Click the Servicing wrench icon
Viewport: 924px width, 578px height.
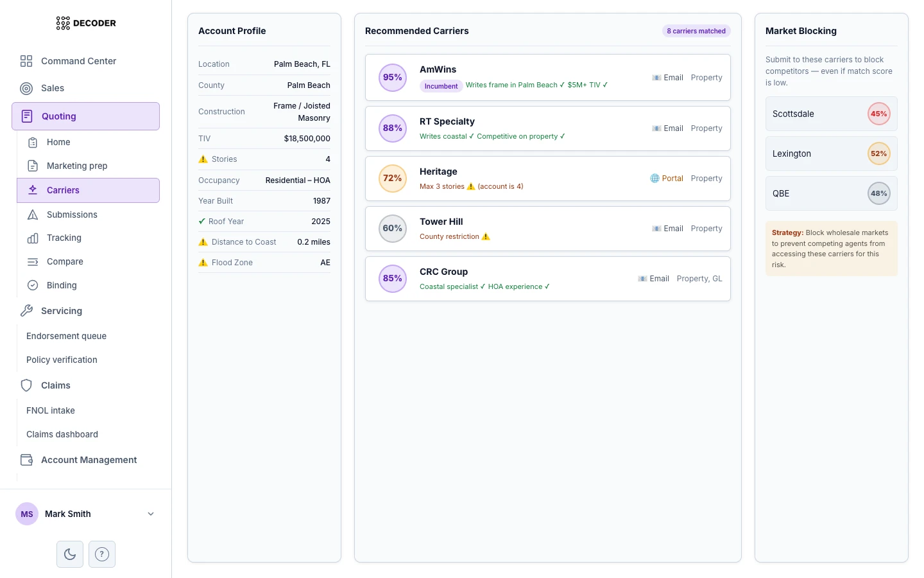pyautogui.click(x=26, y=311)
